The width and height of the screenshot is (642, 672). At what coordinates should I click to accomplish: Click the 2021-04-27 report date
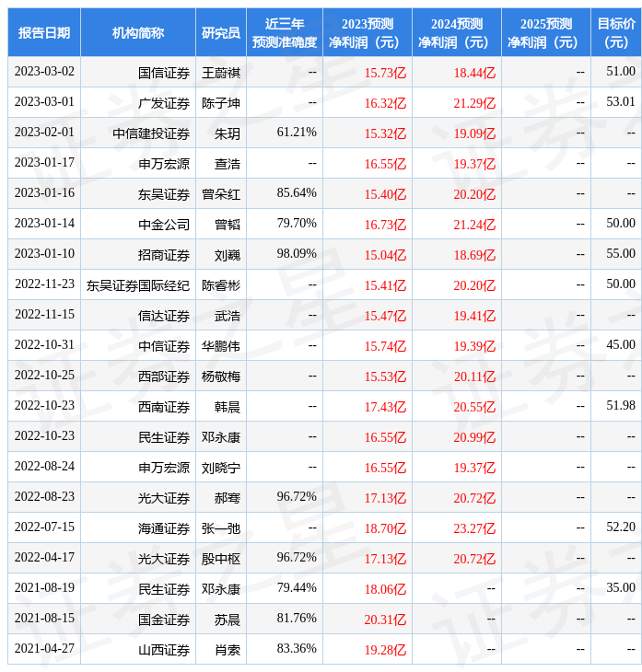[x=44, y=649]
